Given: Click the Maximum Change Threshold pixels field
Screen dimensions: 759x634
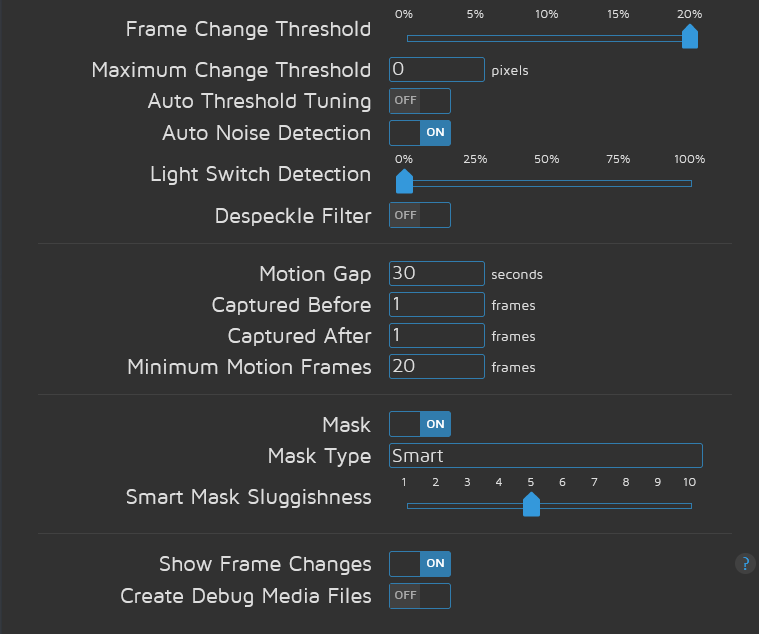Looking at the screenshot, I should pos(437,70).
